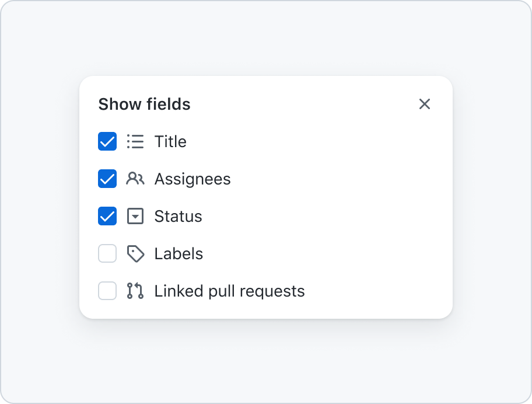The height and width of the screenshot is (404, 532).
Task: Check the Linked pull requests checkbox
Action: point(107,291)
